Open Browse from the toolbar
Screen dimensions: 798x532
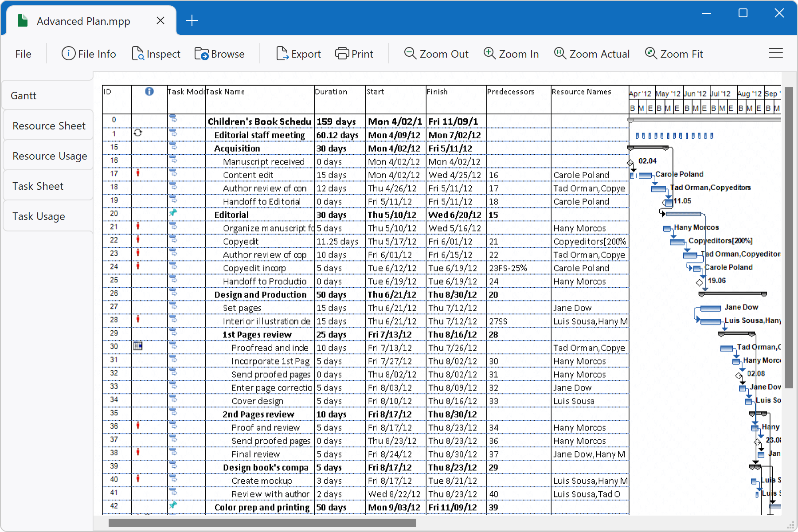(x=219, y=54)
